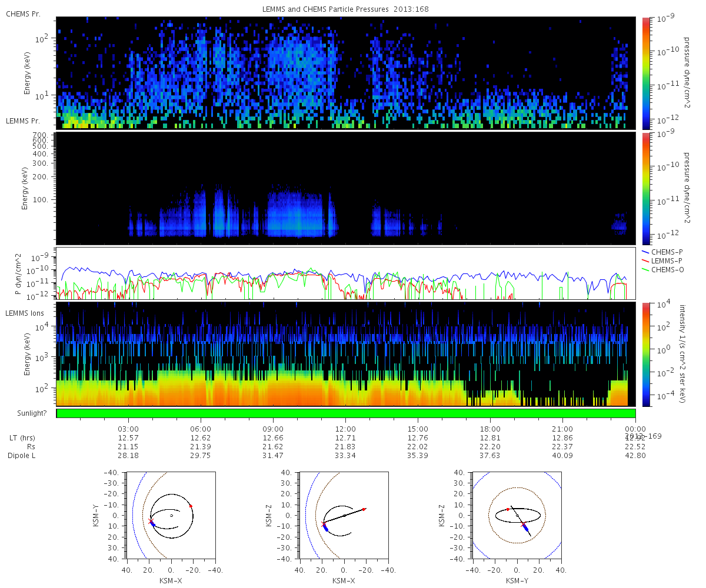This screenshot has height=588, width=706.
Task: Click the 12:00 time axis tick label
Action: pos(345,429)
